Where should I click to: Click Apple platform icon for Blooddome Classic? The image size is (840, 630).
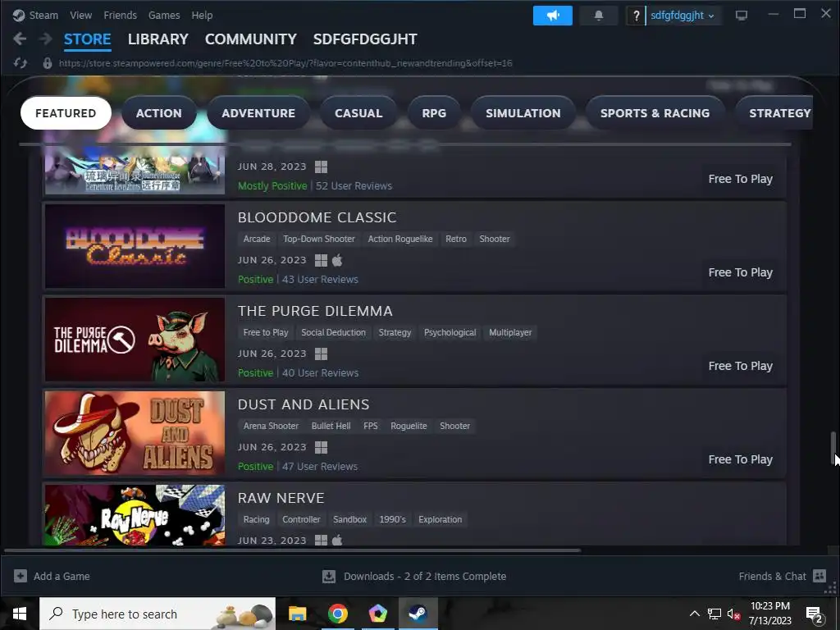(337, 260)
